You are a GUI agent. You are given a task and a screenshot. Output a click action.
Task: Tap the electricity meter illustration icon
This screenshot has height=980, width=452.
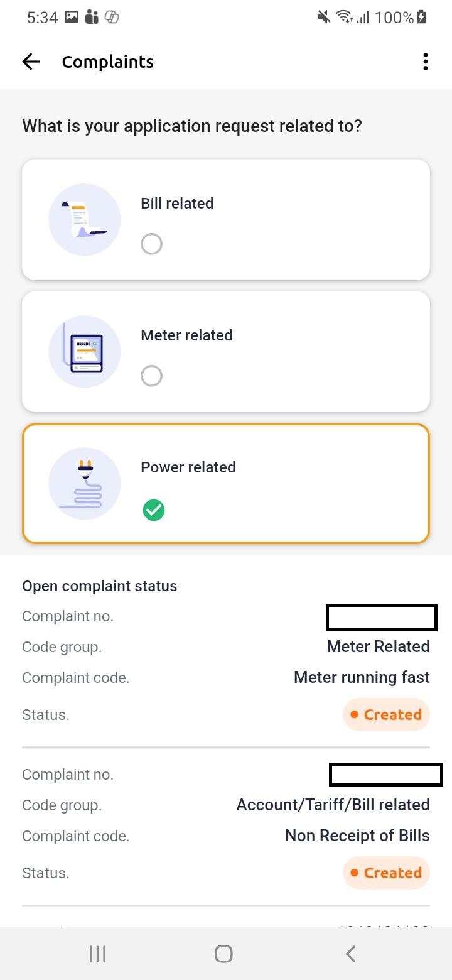click(x=85, y=352)
